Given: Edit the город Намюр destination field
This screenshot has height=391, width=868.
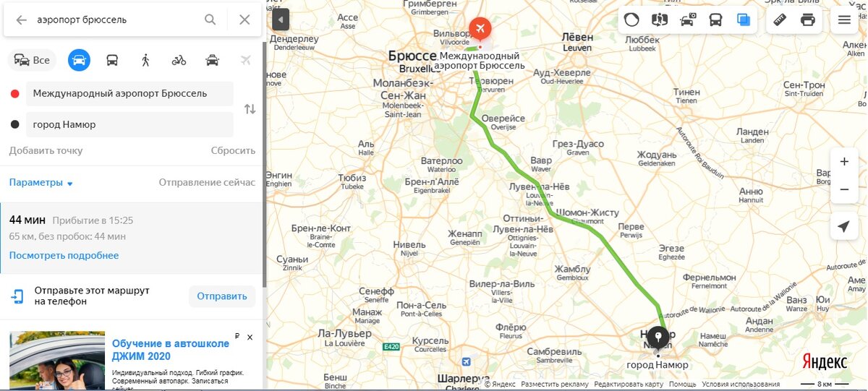Looking at the screenshot, I should coord(129,125).
